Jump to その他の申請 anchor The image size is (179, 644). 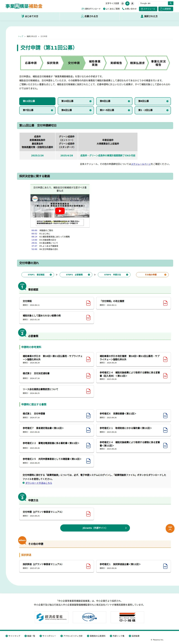click(152, 275)
